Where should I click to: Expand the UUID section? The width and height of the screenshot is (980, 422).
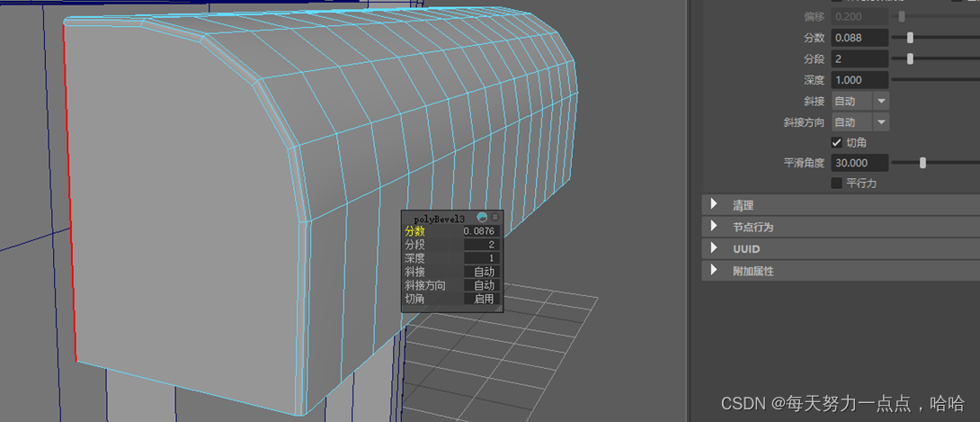click(x=841, y=249)
